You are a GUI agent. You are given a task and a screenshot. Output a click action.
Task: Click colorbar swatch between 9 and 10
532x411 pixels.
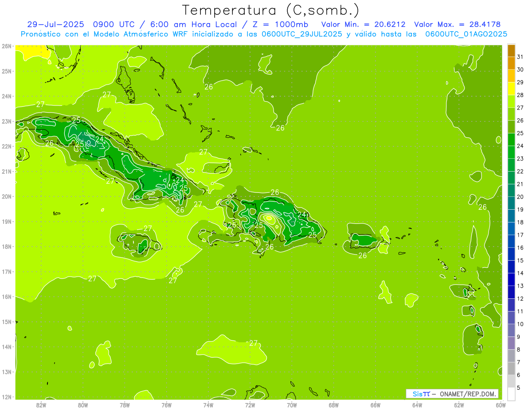click(x=511, y=330)
